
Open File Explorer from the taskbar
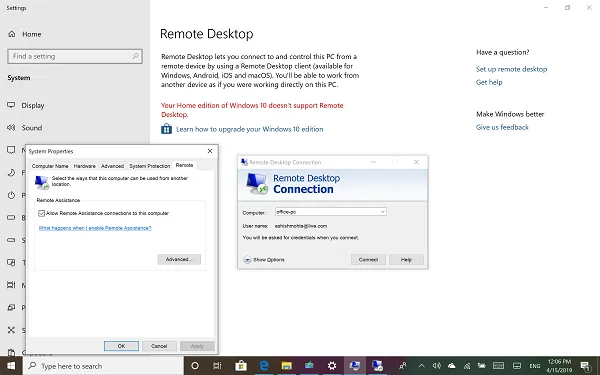tap(287, 366)
